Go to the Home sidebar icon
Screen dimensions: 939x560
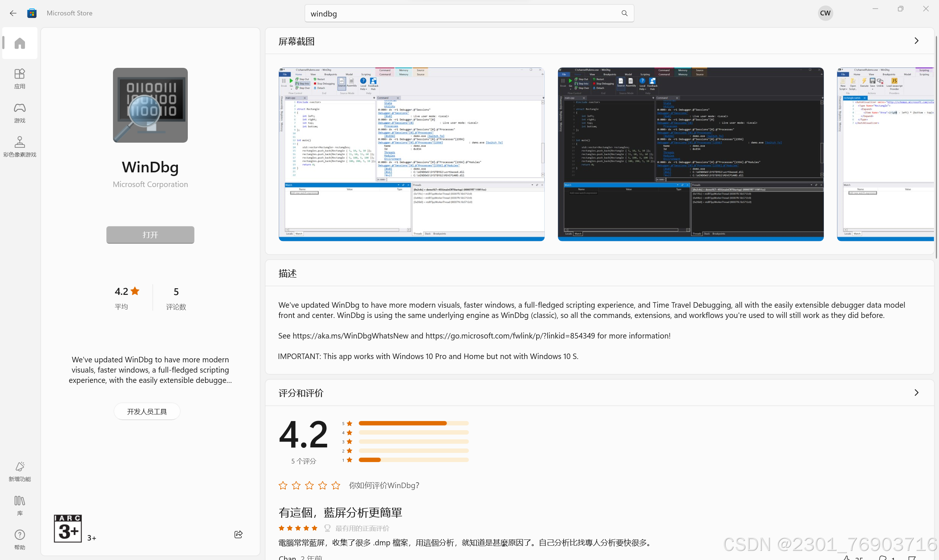point(20,43)
